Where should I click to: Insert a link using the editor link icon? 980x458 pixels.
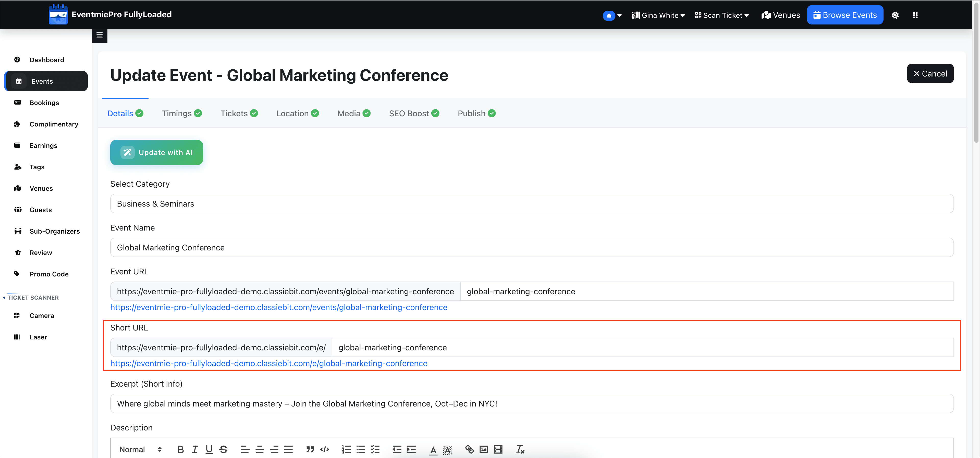470,449
